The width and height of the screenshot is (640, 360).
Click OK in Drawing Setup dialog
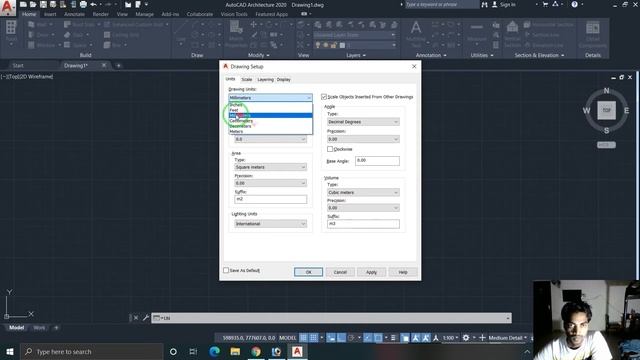[x=308, y=272]
